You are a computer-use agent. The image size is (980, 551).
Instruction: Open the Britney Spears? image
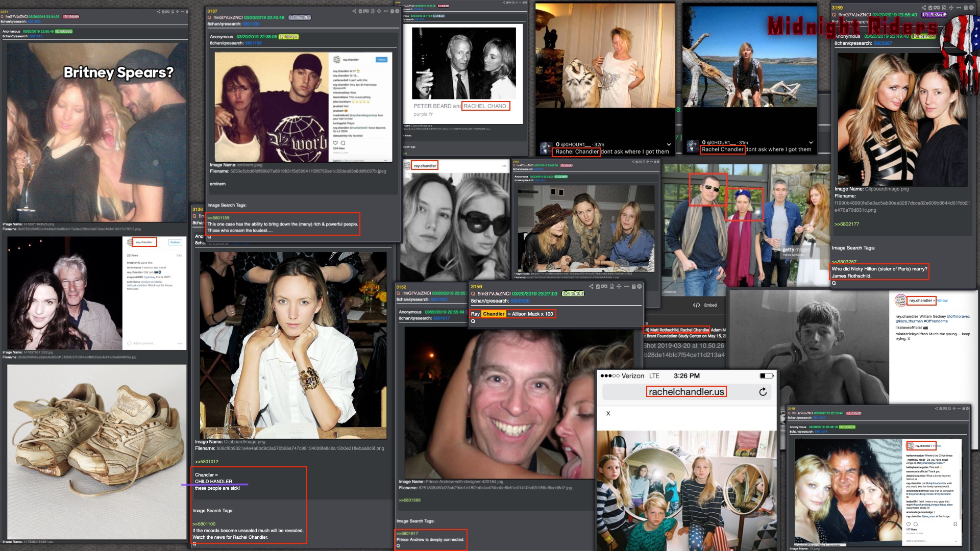(97, 132)
